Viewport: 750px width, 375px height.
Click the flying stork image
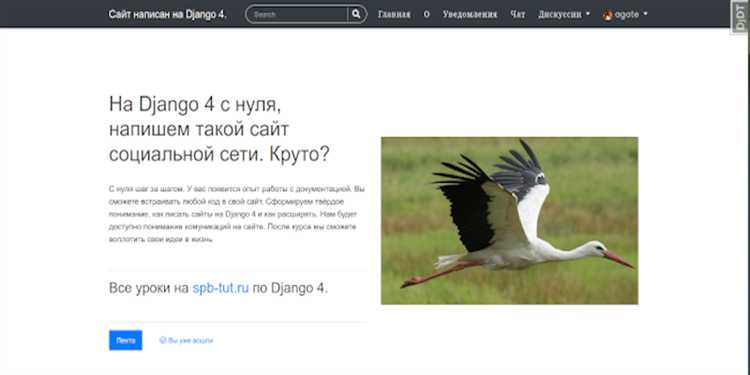pos(509,221)
